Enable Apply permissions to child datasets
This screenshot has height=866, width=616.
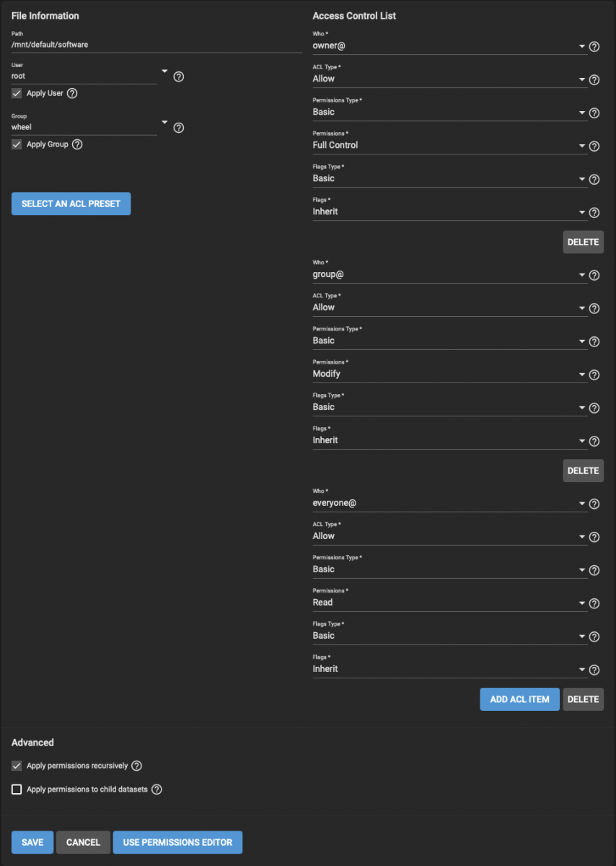click(x=17, y=790)
